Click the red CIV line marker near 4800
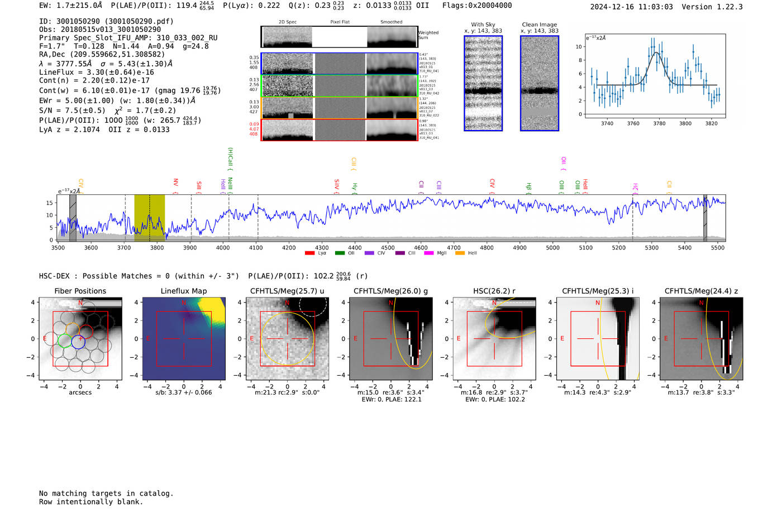The image size is (782, 532). [492, 185]
